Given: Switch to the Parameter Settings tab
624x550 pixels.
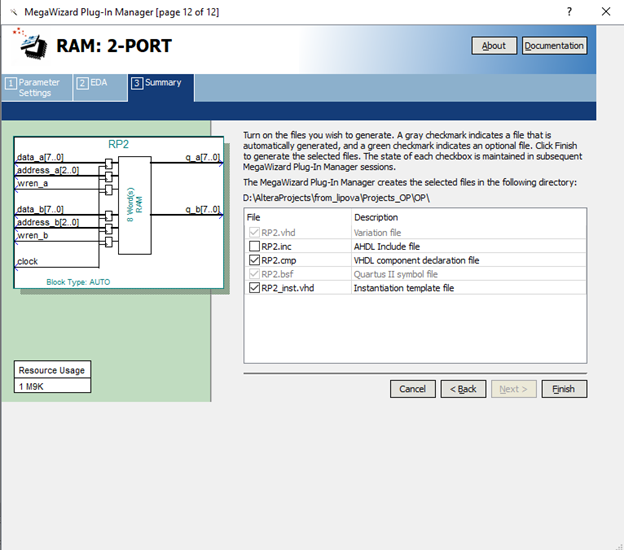Looking at the screenshot, I should point(37,87).
